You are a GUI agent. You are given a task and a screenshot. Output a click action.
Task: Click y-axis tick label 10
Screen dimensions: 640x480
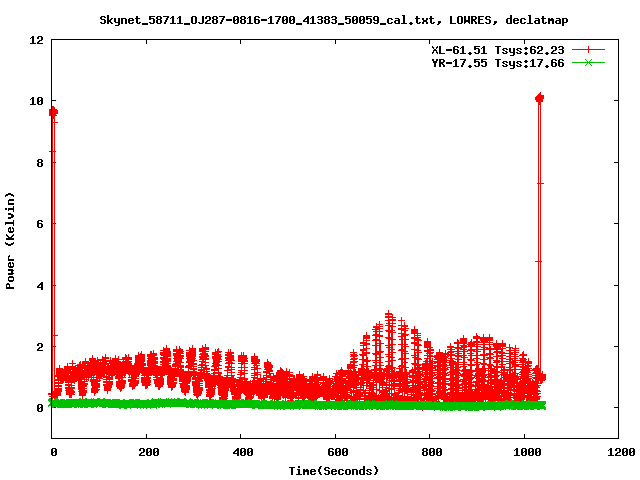pos(36,101)
